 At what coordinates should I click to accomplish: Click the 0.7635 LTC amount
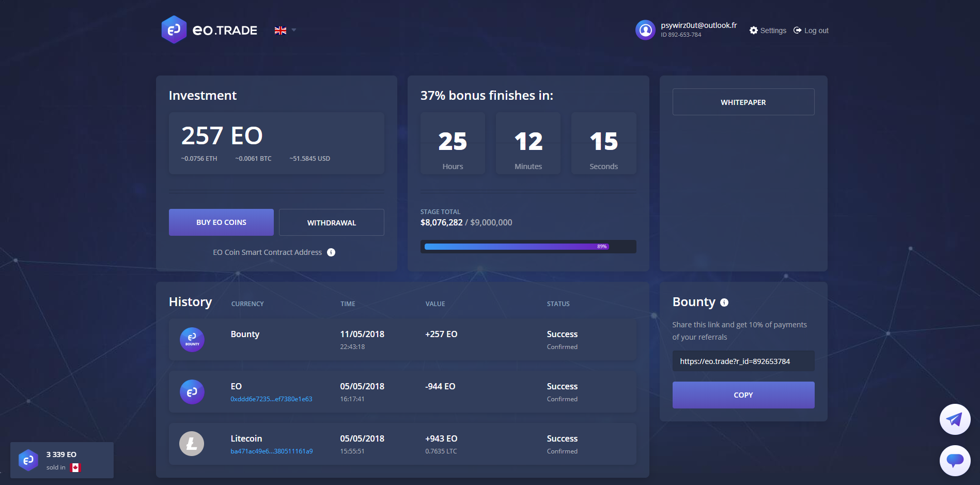tap(441, 451)
